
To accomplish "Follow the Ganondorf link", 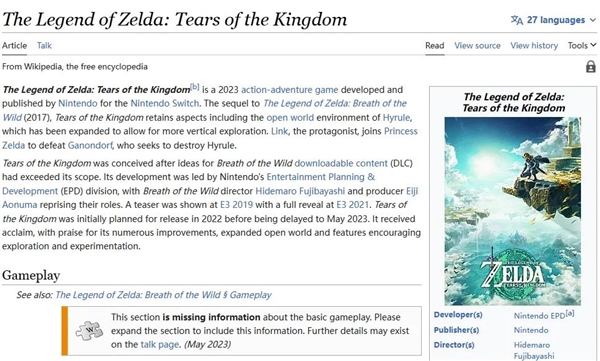I will [90, 145].
